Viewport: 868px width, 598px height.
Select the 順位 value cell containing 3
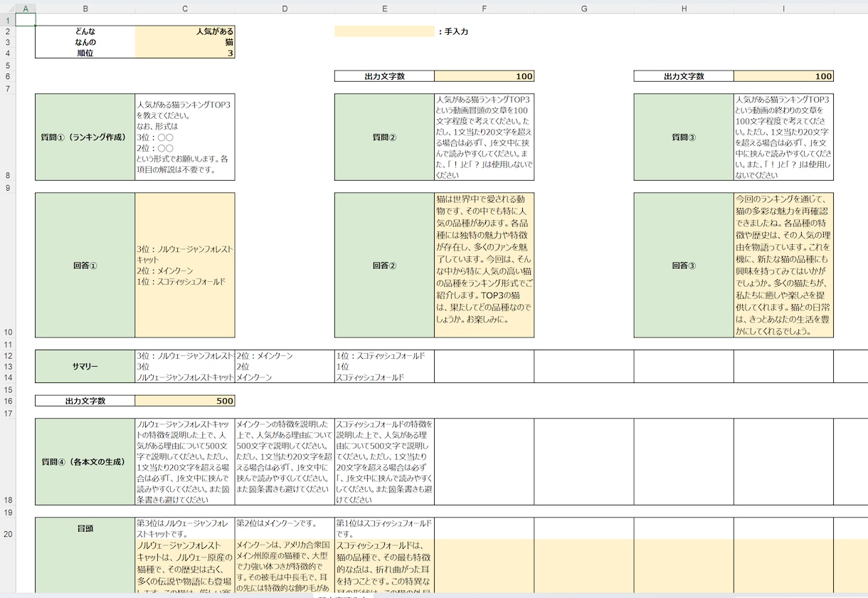[185, 53]
